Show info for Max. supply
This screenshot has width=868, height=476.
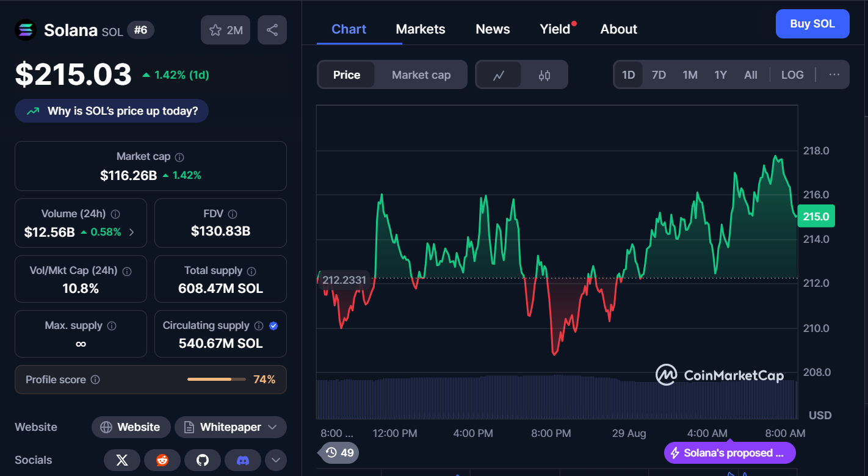click(x=112, y=326)
